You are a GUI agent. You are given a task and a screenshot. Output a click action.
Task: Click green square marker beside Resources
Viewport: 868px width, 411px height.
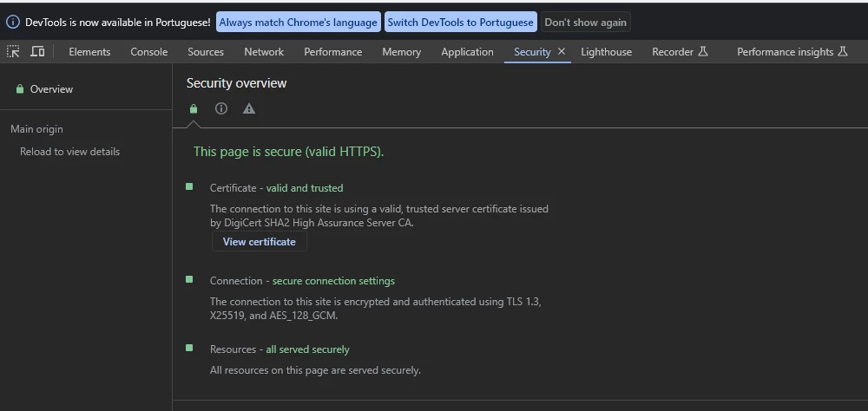pos(189,348)
